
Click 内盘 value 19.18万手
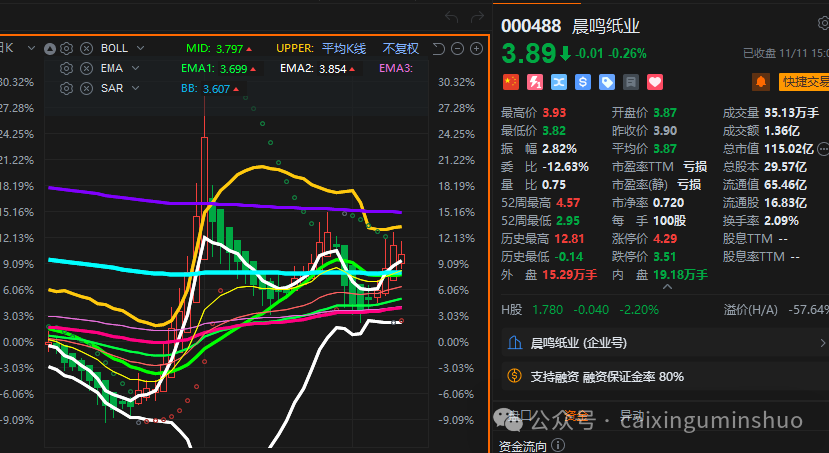pyautogui.click(x=680, y=275)
